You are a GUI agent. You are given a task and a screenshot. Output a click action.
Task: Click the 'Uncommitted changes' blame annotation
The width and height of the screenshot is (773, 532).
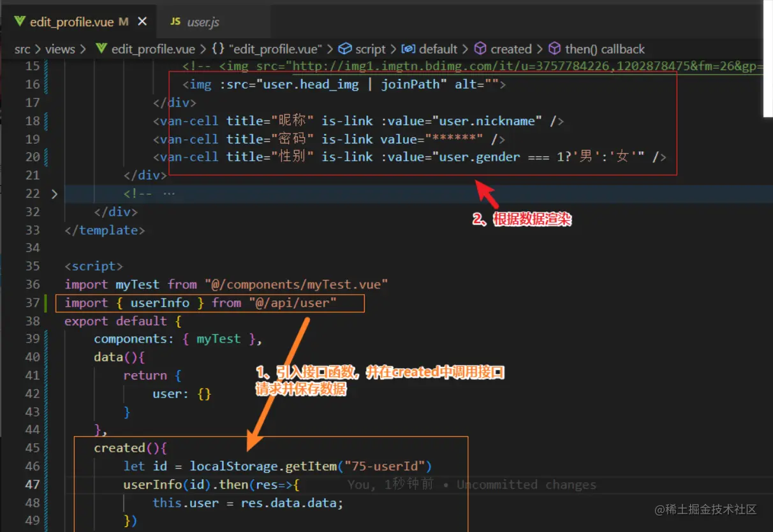(x=527, y=485)
